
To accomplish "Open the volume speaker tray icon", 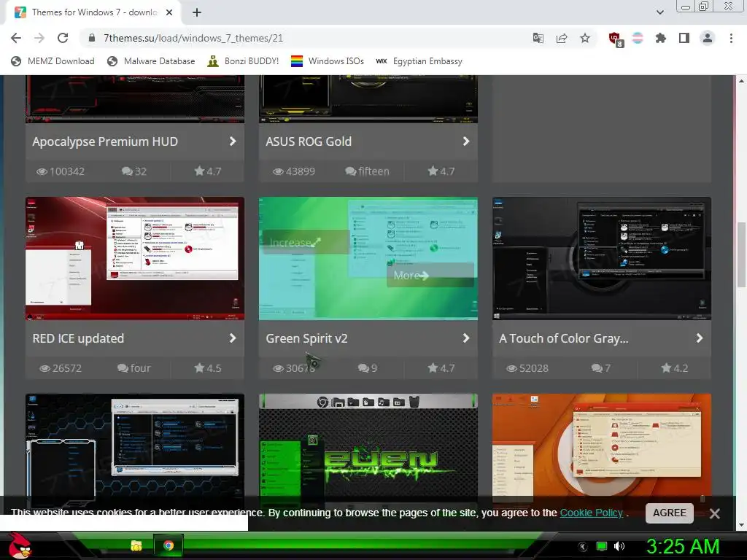I will [619, 546].
